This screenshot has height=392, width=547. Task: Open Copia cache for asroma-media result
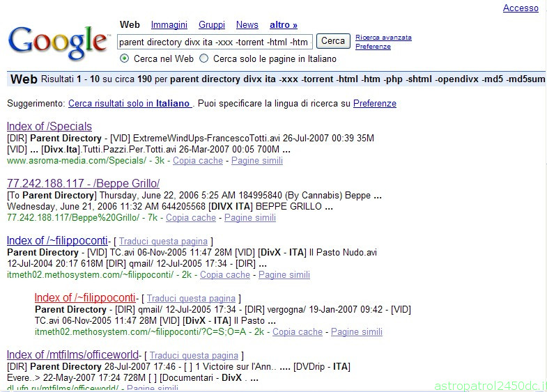(198, 160)
